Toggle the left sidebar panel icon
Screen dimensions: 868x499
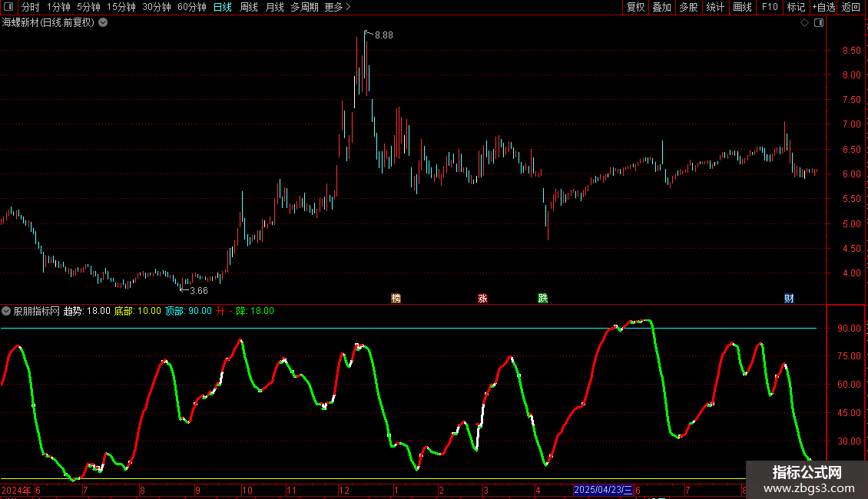coord(8,7)
